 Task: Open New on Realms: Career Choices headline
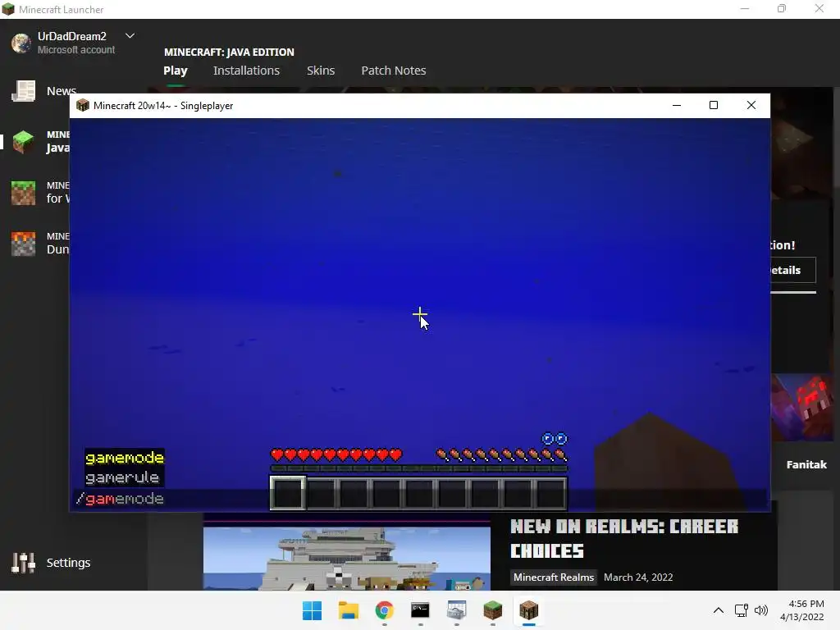pos(624,539)
